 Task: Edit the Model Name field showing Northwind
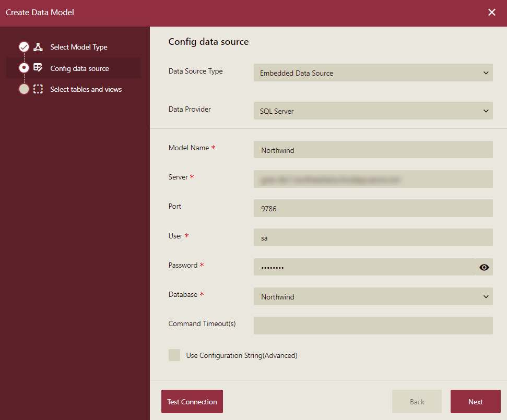(373, 150)
